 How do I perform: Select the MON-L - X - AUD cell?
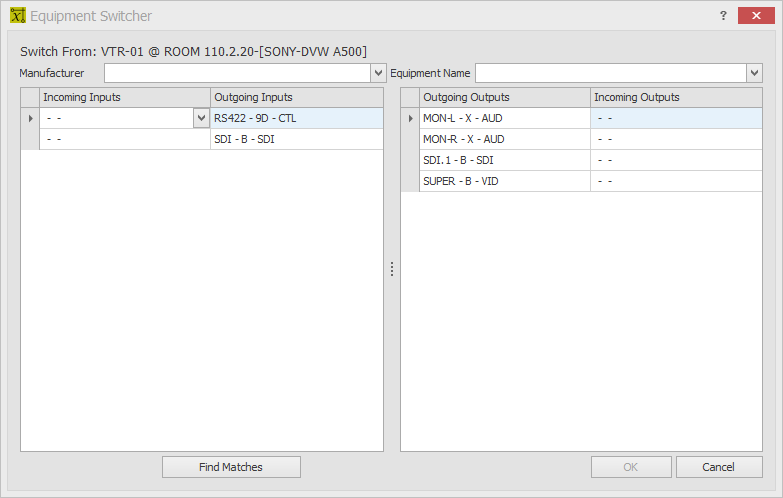pyautogui.click(x=505, y=118)
